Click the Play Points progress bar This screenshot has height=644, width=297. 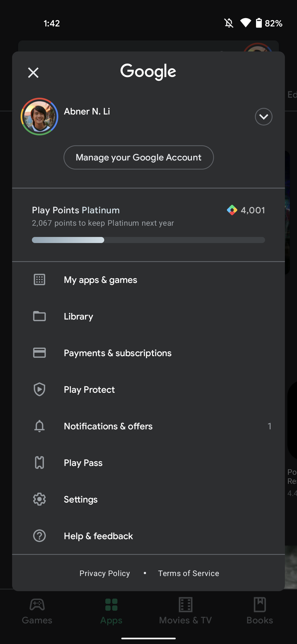pyautogui.click(x=148, y=240)
